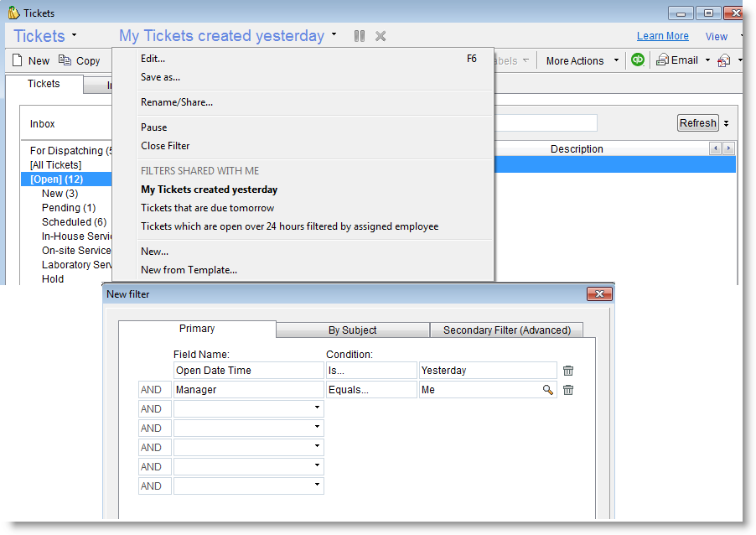The width and height of the screenshot is (756, 535).
Task: Follow the Learn More link
Action: coord(662,36)
